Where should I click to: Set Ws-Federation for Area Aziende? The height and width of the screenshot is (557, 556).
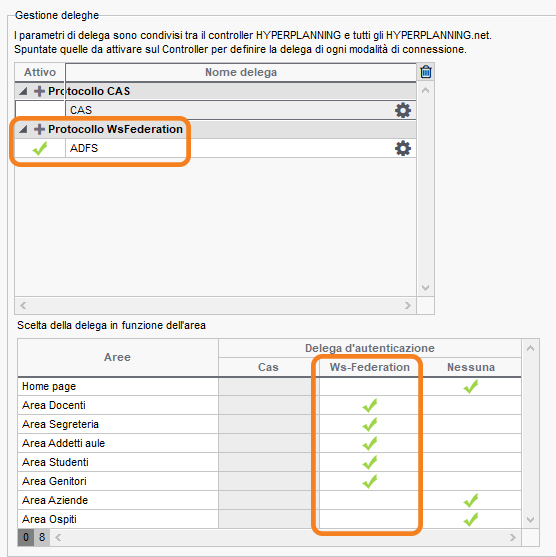pyautogui.click(x=369, y=500)
